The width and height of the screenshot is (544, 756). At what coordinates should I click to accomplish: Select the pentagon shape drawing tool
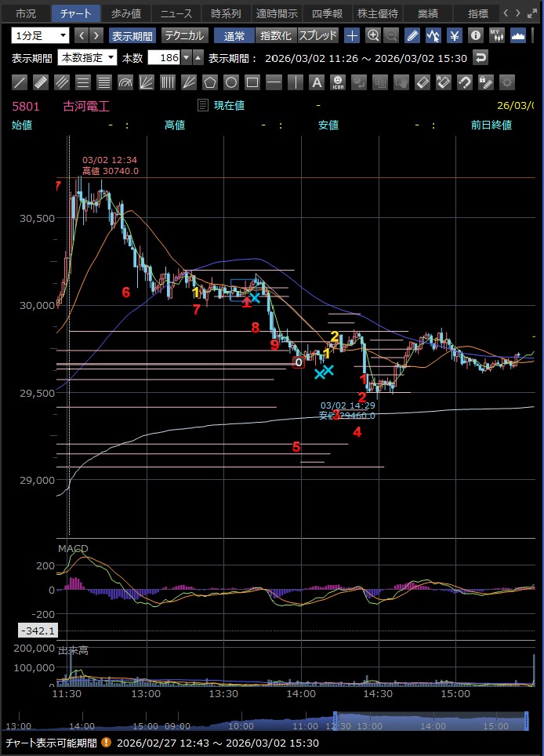click(210, 82)
